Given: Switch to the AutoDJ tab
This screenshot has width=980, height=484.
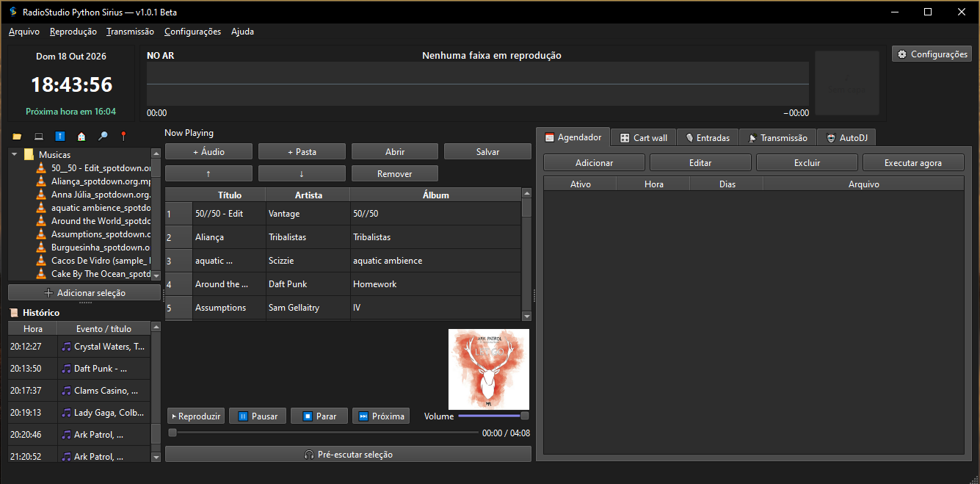Looking at the screenshot, I should (x=846, y=137).
